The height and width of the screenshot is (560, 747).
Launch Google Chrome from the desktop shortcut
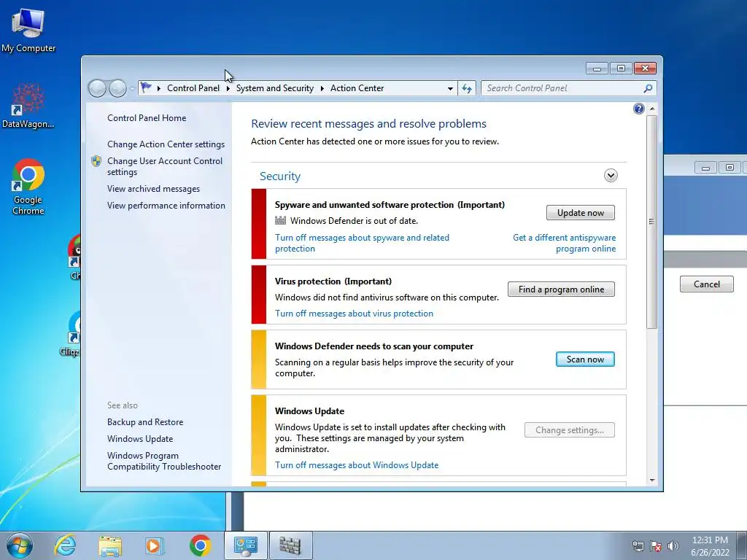[x=28, y=187]
